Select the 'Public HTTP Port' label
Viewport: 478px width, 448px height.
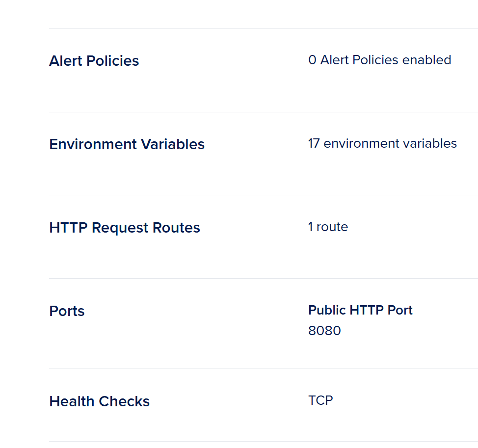[360, 310]
